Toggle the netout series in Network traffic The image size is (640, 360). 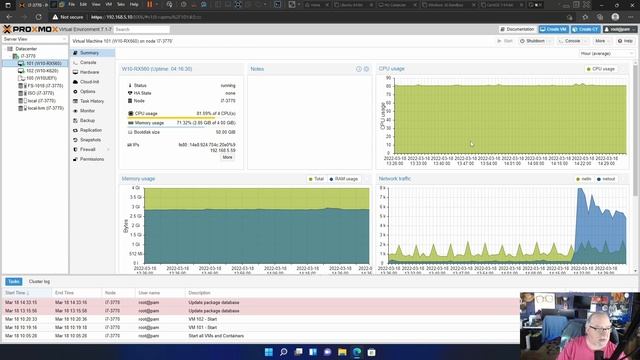[x=606, y=179]
